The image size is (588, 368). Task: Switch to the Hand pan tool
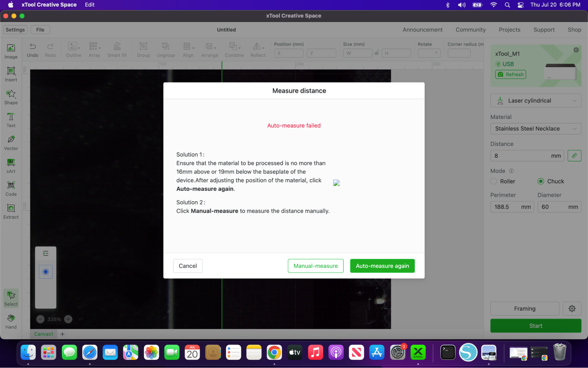point(11,321)
